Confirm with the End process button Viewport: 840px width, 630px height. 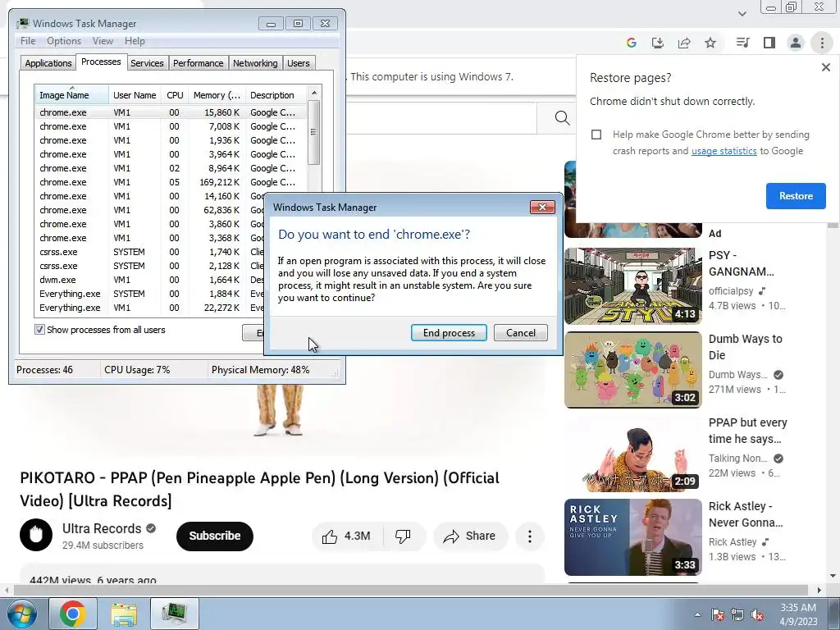[x=449, y=333]
